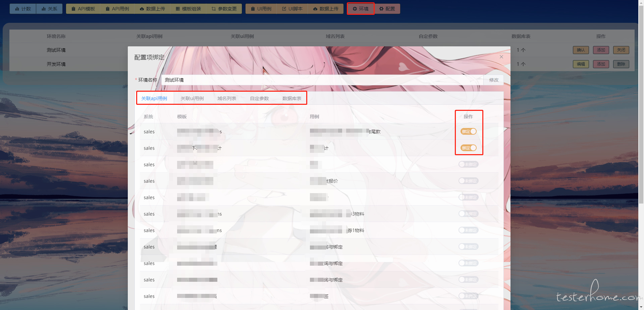Select the 测试环境 name cell
This screenshot has width=644, height=310.
point(56,50)
